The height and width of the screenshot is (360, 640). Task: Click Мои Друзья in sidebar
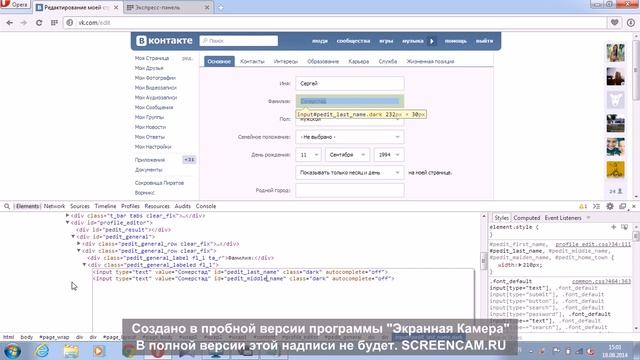pos(149,68)
